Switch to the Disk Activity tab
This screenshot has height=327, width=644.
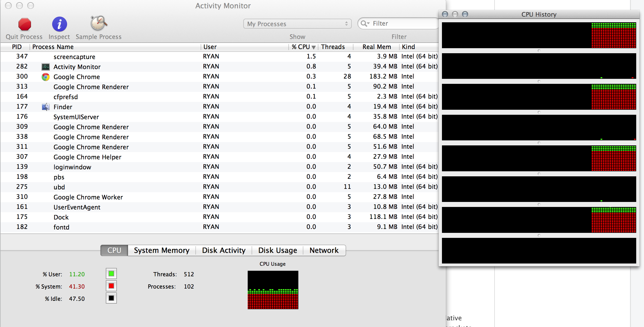224,250
